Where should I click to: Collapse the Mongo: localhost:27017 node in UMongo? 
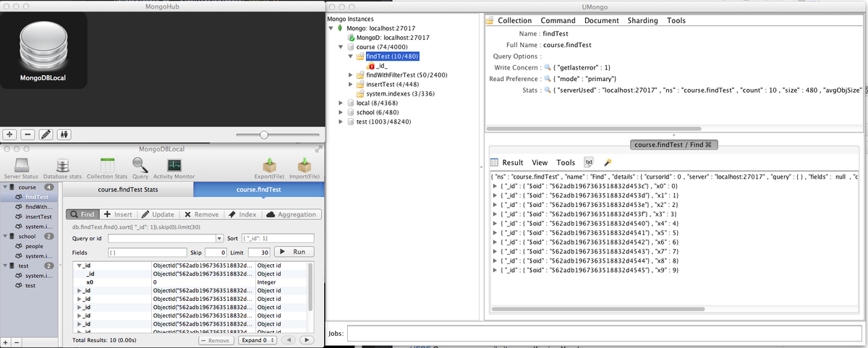coord(332,27)
